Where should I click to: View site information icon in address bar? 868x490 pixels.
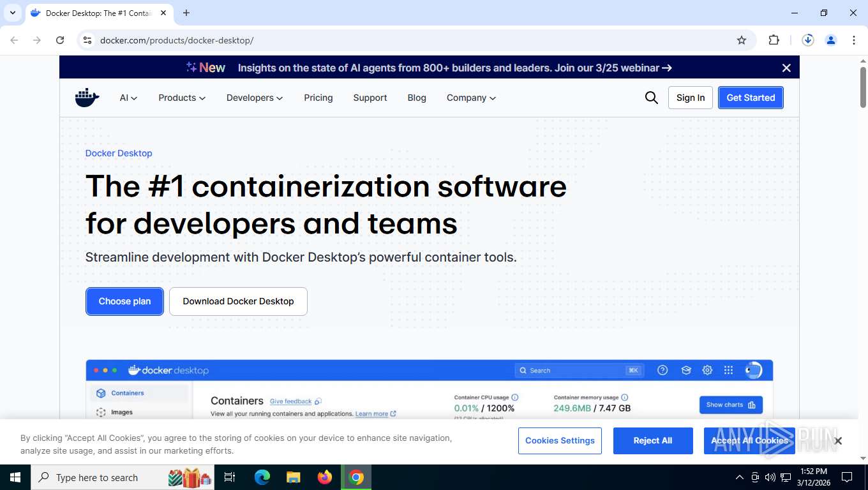tap(87, 40)
